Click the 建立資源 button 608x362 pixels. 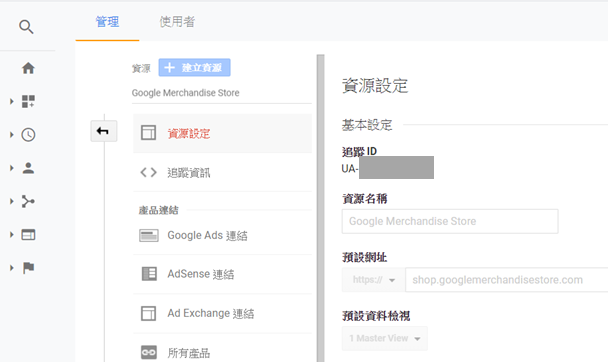[x=194, y=67]
